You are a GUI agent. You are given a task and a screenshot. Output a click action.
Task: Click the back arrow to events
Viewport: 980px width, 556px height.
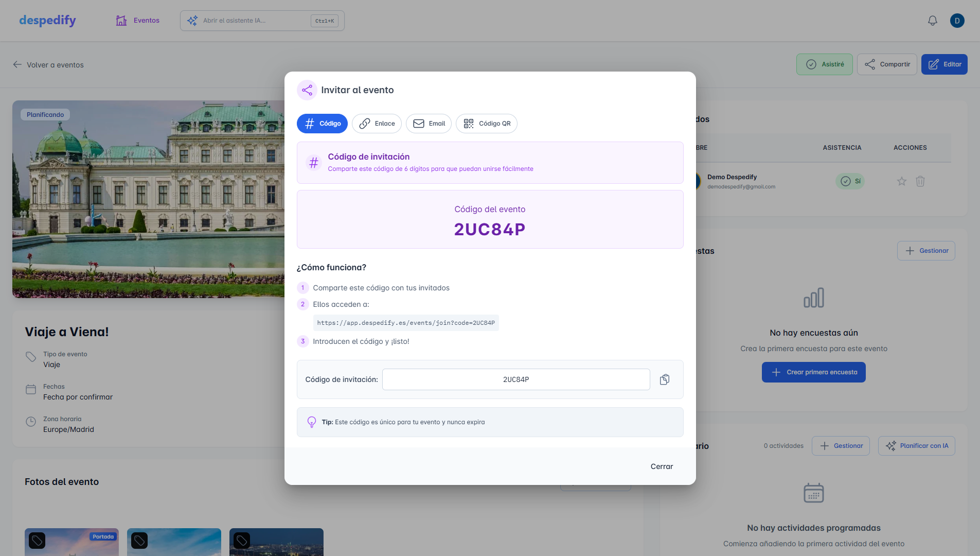pos(17,64)
